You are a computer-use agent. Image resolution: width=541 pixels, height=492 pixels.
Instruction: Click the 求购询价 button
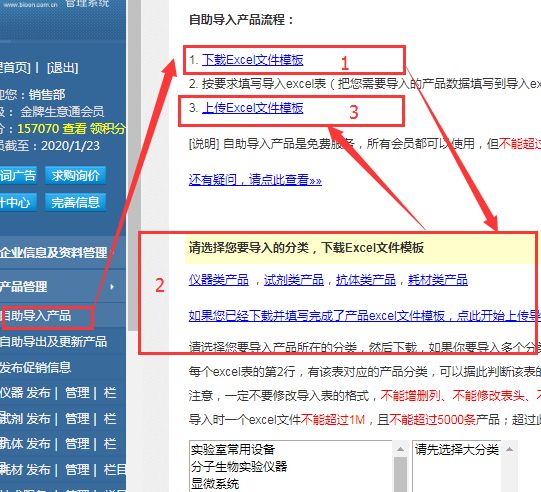coord(75,176)
